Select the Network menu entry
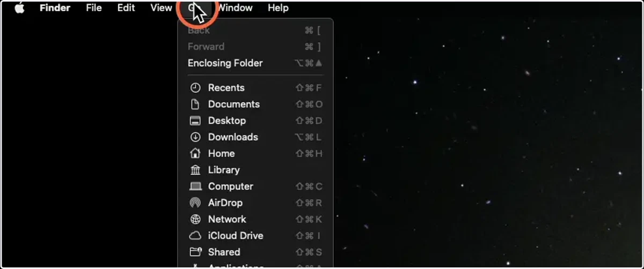 pos(255,219)
